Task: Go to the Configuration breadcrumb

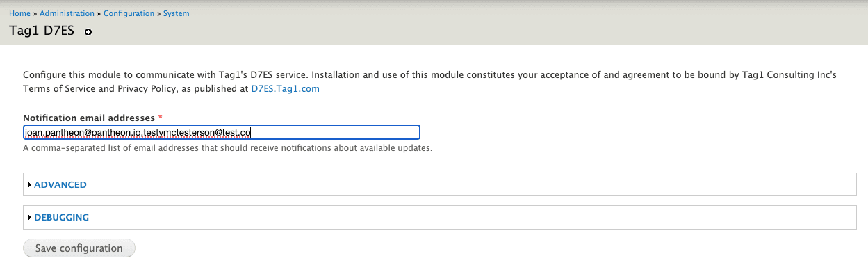Action: (x=129, y=13)
